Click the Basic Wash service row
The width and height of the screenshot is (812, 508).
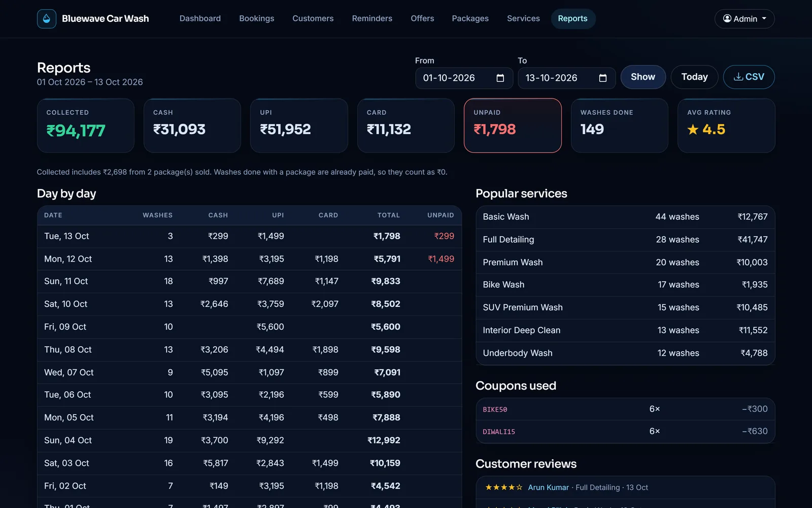click(625, 217)
